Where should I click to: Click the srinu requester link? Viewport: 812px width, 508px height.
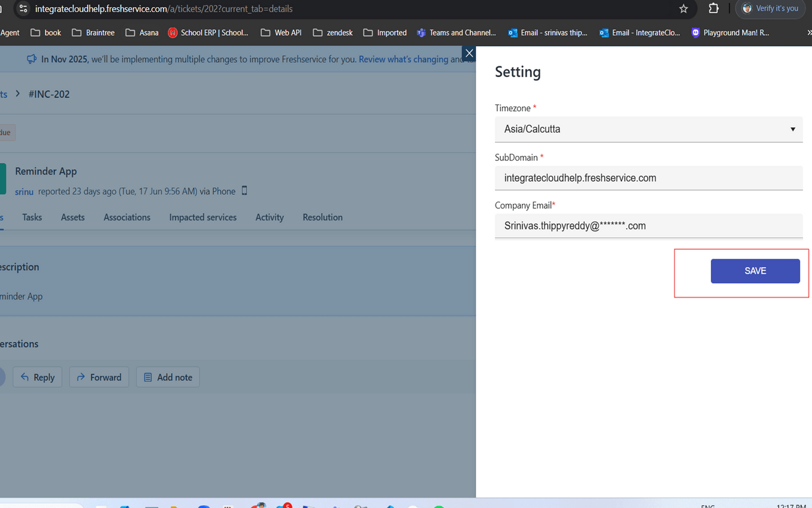coord(24,192)
